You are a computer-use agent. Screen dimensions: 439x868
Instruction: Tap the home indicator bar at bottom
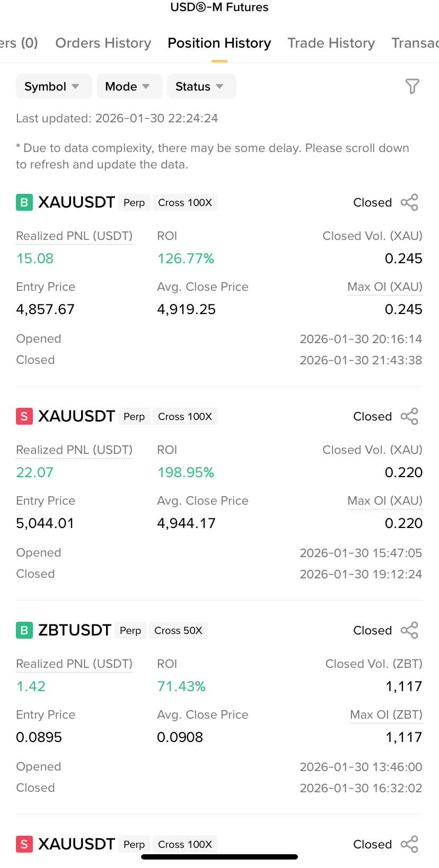tap(219, 857)
